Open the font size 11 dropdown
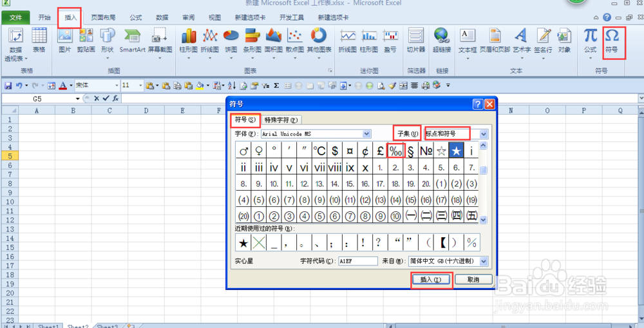644x328 pixels. pyautogui.click(x=141, y=86)
